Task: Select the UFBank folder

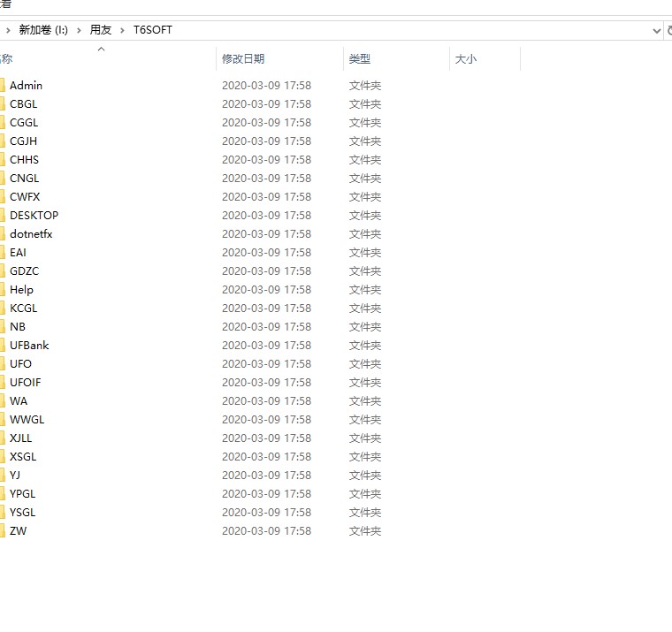Action: point(29,346)
